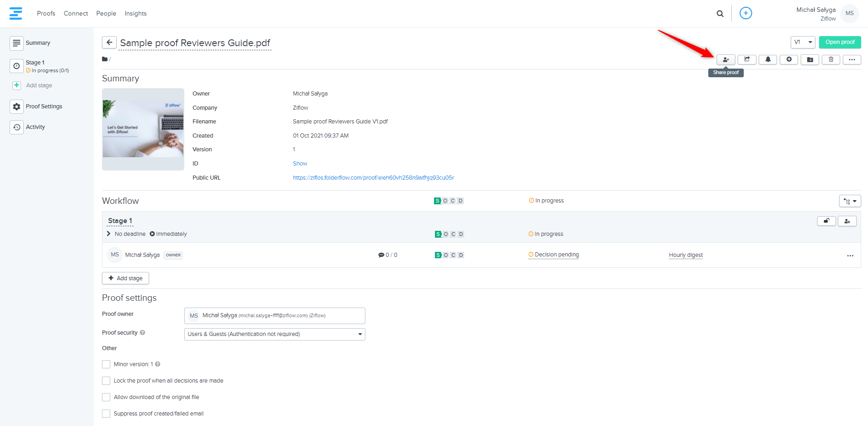Open the V1 version dropdown
Viewport: 868px width, 426px height.
tap(803, 42)
